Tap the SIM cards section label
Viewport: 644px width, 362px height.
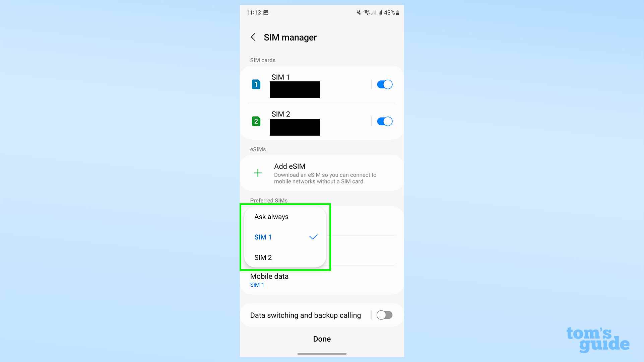coord(263,60)
